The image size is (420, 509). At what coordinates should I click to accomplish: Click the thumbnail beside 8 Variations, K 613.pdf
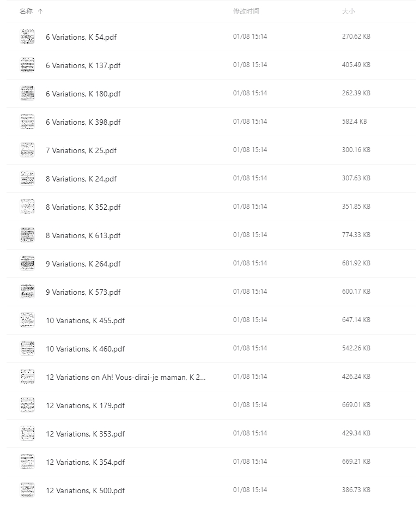(x=27, y=235)
